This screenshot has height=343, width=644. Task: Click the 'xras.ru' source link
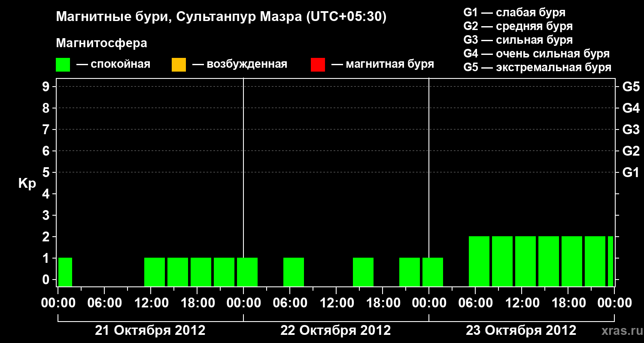point(621,331)
